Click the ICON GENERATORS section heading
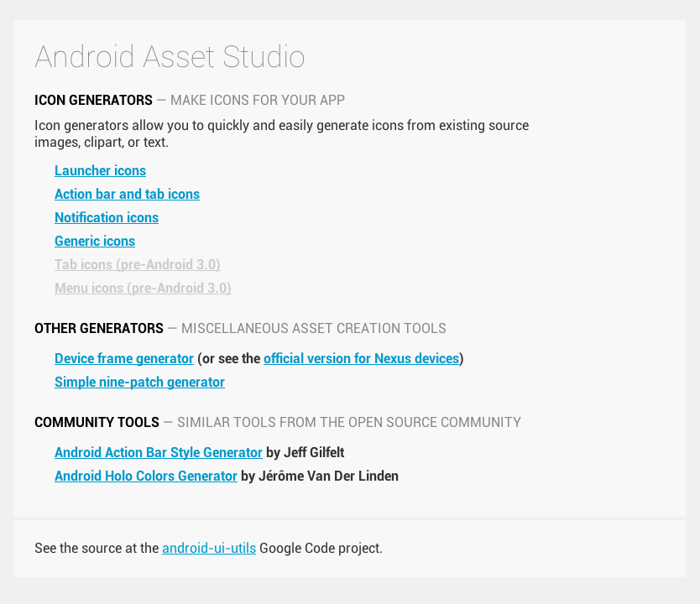700x604 pixels. [x=93, y=100]
